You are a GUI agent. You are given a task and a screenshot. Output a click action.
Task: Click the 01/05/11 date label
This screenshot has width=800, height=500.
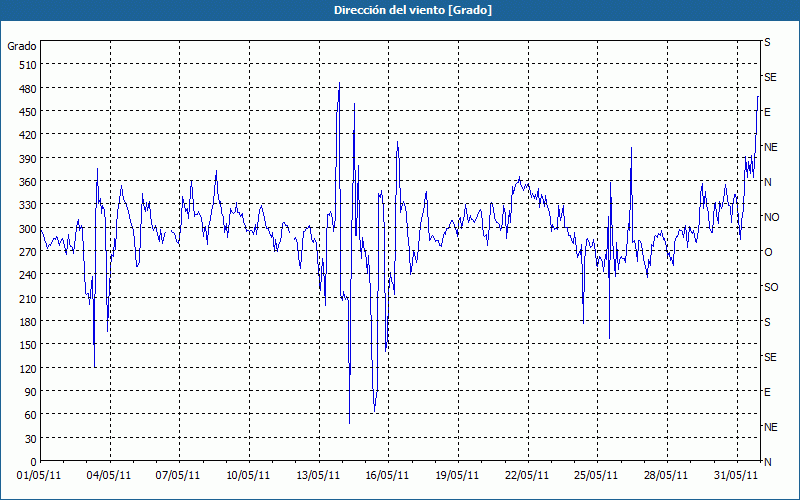coord(39,476)
